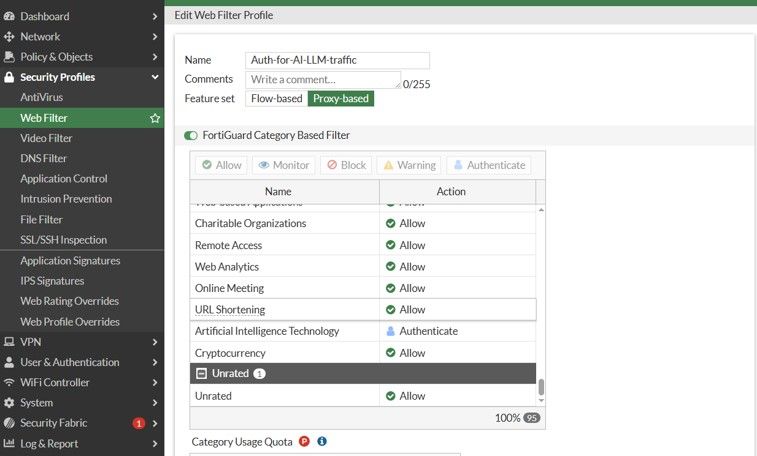Click the green check icon in Cryptocurrency row
Screen dimensions: 757x456
[391, 353]
